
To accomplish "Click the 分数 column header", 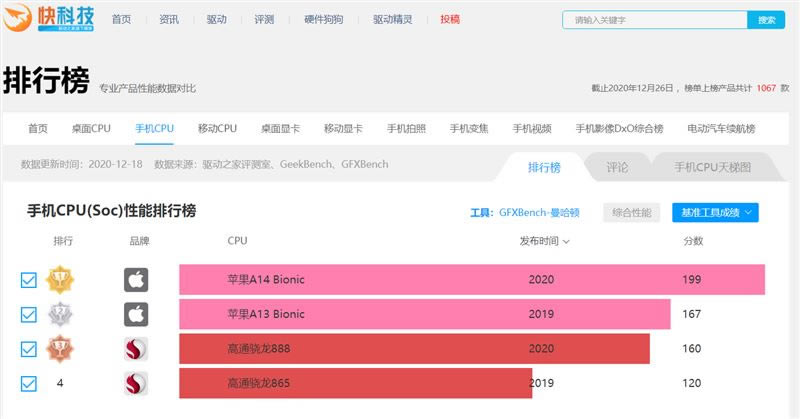I will coord(693,241).
